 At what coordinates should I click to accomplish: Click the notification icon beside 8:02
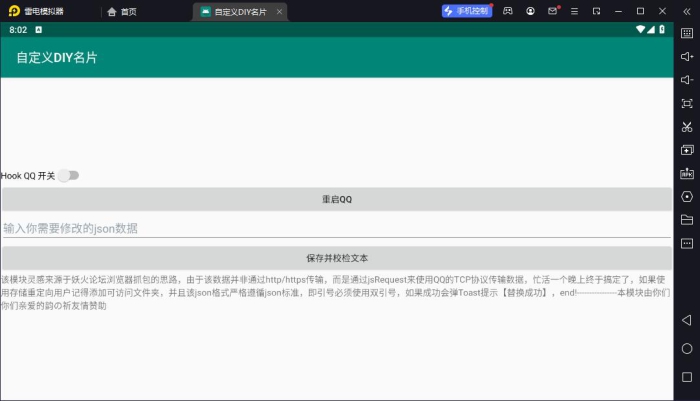38,29
